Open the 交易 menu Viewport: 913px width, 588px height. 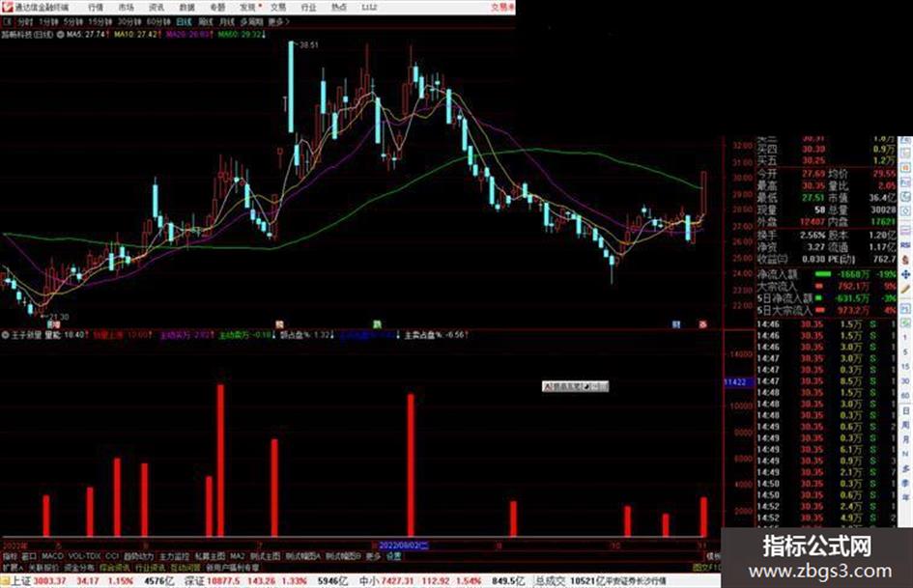tap(278, 8)
